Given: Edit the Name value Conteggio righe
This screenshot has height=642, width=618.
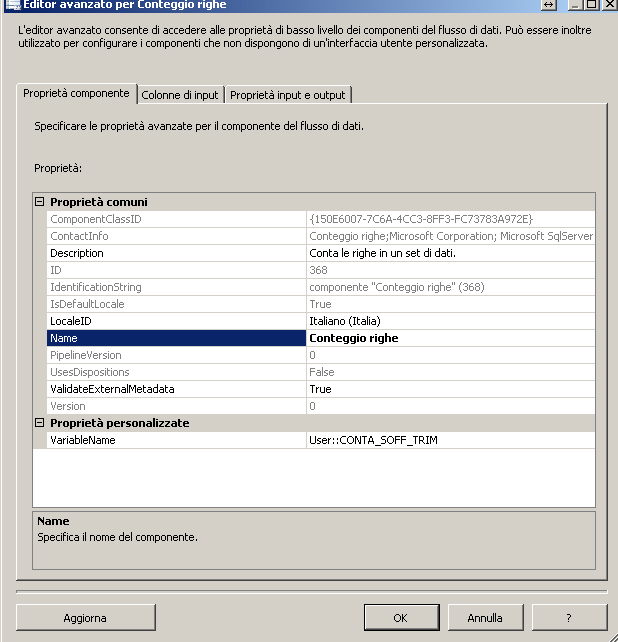Looking at the screenshot, I should 450,338.
